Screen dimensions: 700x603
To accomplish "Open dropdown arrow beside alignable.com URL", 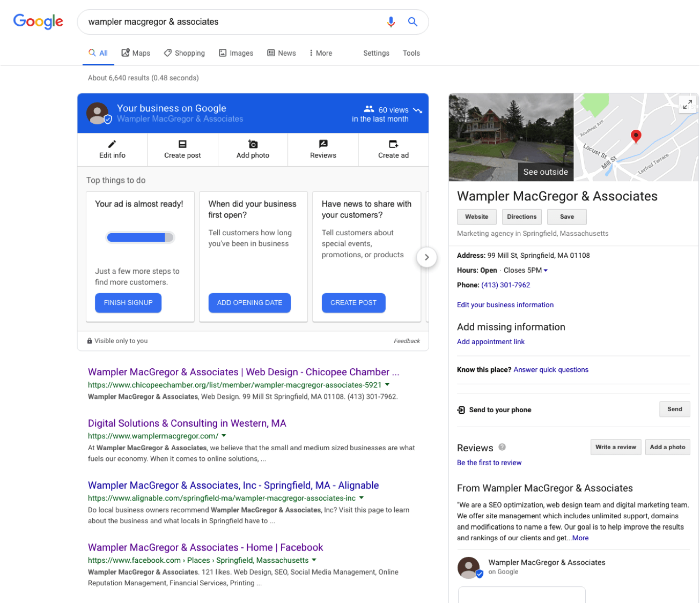I will (362, 498).
